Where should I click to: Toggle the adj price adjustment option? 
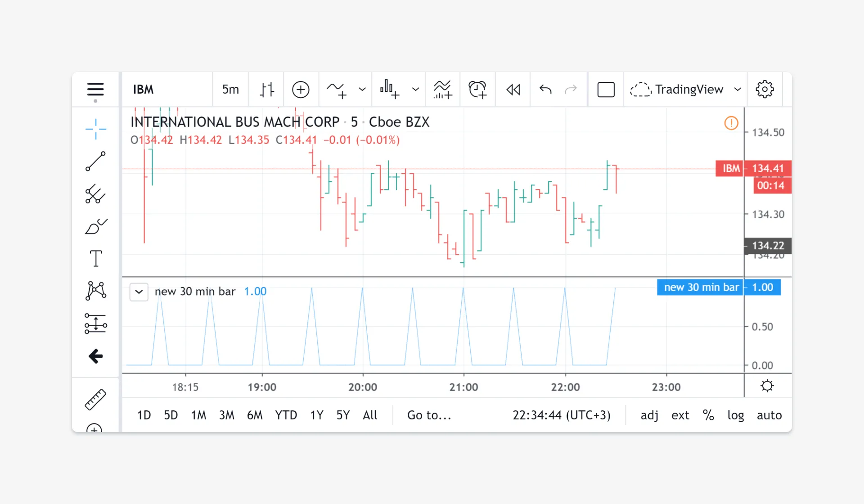[x=649, y=415]
